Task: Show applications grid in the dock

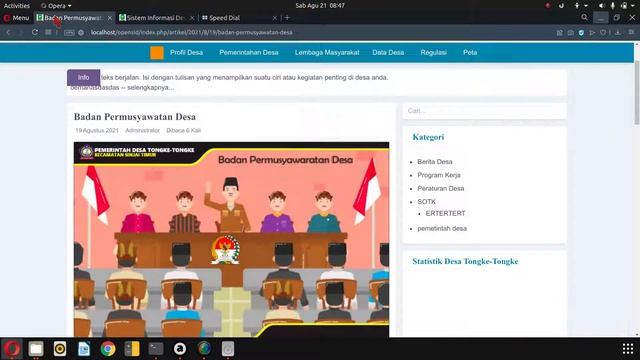Action: coord(628,349)
